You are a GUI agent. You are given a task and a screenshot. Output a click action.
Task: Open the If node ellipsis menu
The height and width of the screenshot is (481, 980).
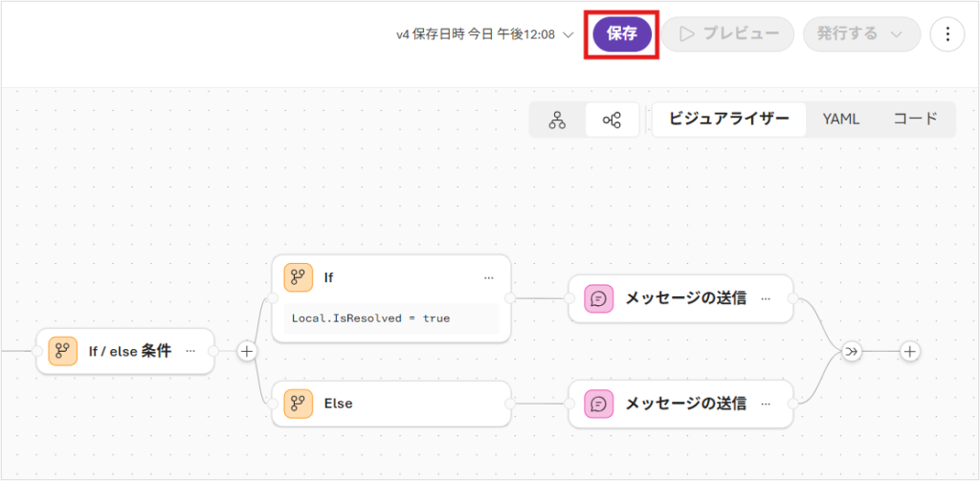[489, 277]
